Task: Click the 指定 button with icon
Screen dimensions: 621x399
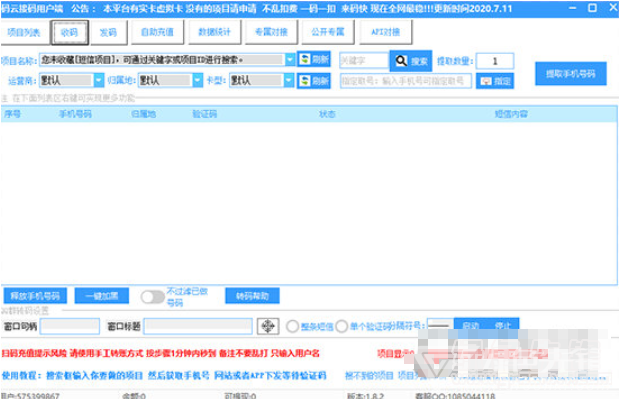Action: tap(495, 81)
